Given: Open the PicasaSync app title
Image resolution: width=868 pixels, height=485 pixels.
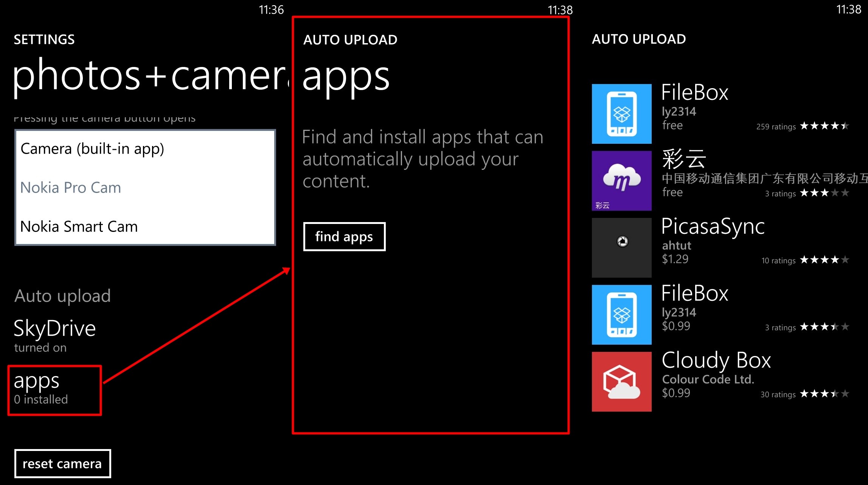Looking at the screenshot, I should (713, 227).
